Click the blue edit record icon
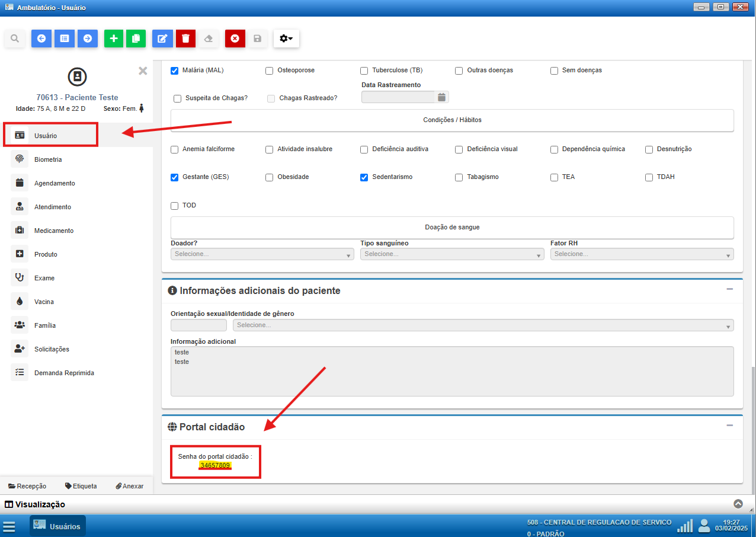Image resolution: width=756 pixels, height=537 pixels. click(162, 39)
